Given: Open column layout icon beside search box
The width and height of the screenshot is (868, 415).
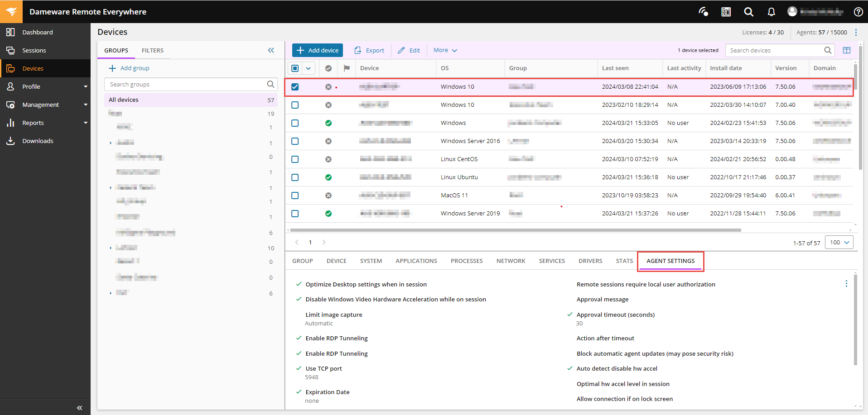Looking at the screenshot, I should 846,50.
